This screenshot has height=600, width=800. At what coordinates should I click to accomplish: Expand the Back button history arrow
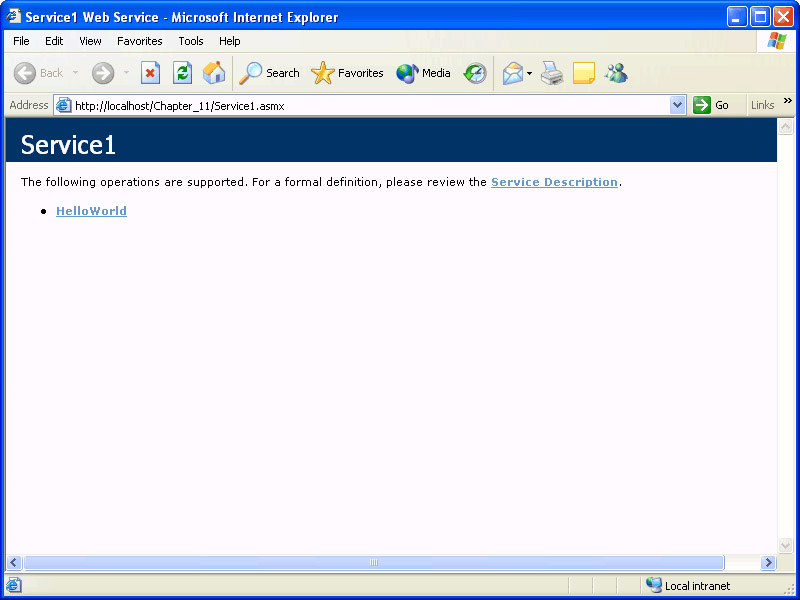75,73
